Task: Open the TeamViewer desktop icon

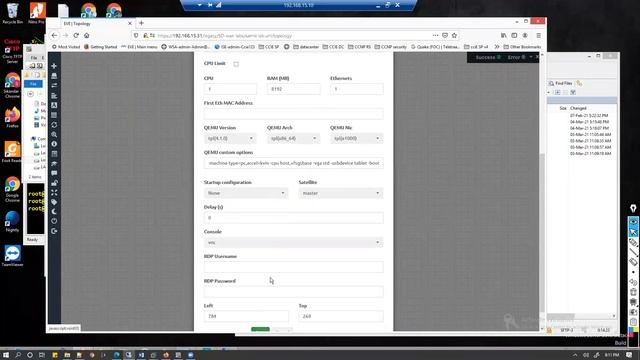Action: 12,256
